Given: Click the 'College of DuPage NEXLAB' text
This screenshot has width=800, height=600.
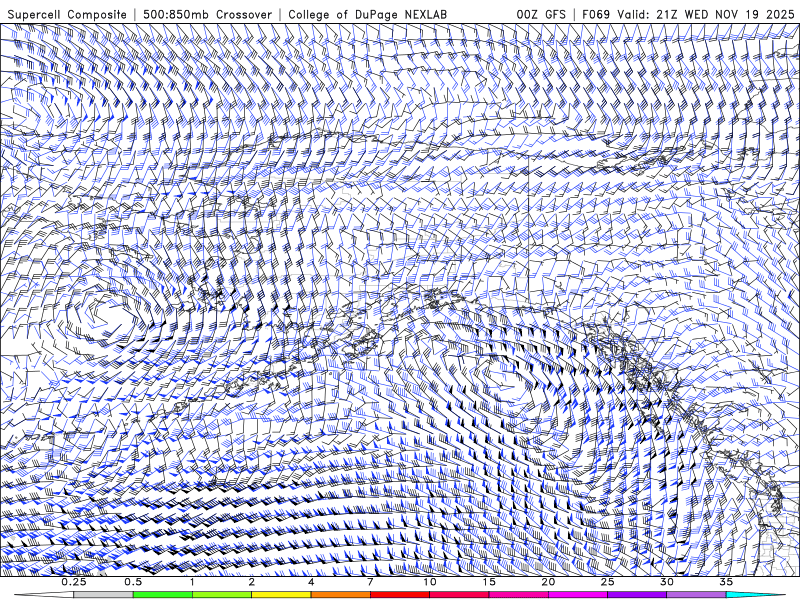Looking at the screenshot, I should pos(367,14).
